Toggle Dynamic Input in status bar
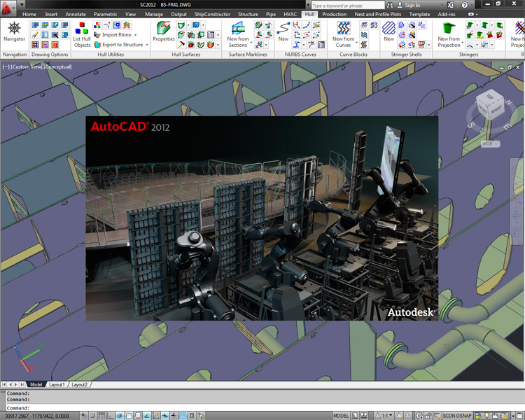The width and height of the screenshot is (525, 420). pos(164,416)
